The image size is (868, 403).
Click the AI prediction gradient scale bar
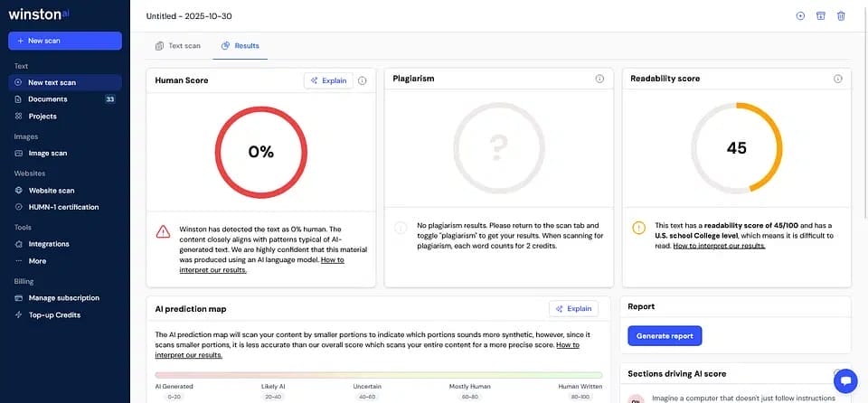[x=378, y=374]
